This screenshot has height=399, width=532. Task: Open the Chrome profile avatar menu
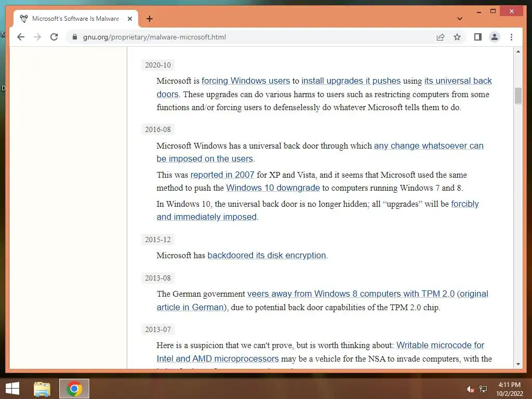tap(495, 37)
